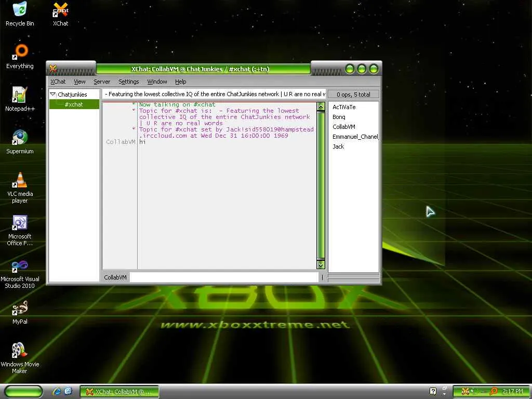Select the Supermium browser desktop icon

pos(20,142)
